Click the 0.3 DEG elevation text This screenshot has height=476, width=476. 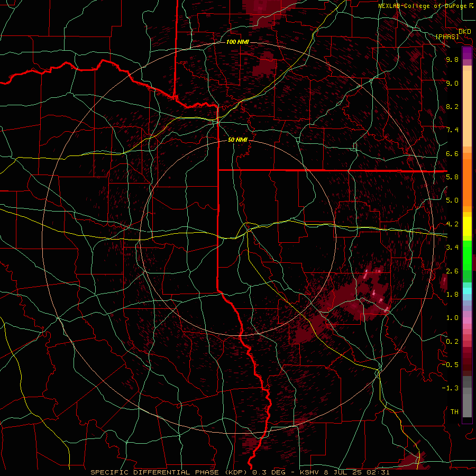tap(269, 472)
